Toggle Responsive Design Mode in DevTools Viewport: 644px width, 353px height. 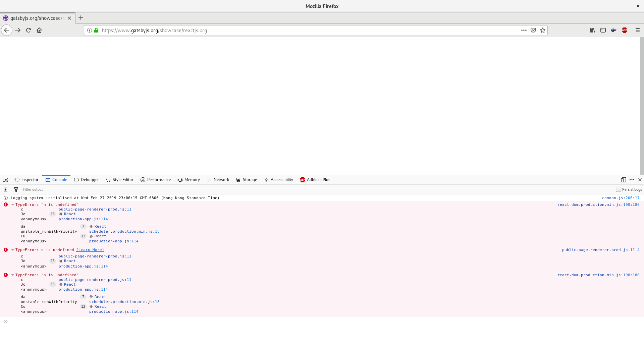(624, 180)
